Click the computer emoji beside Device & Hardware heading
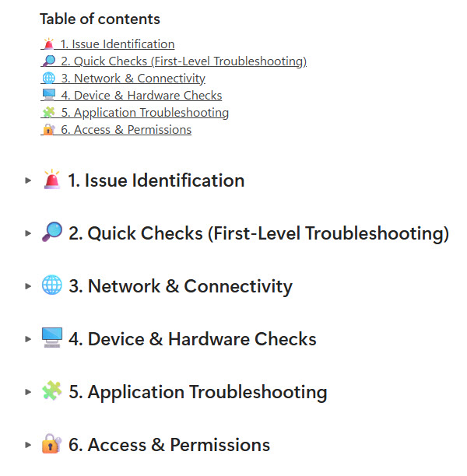The width and height of the screenshot is (467, 476). [52, 339]
